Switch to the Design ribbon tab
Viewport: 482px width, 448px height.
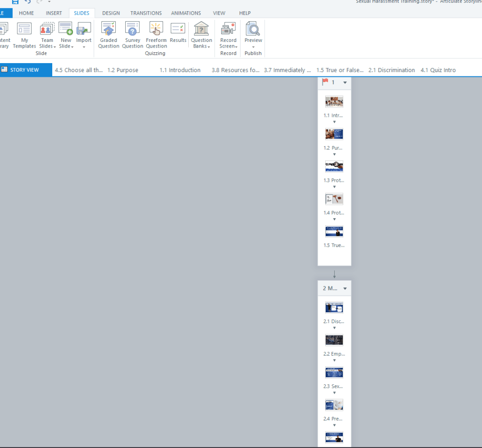tap(111, 13)
